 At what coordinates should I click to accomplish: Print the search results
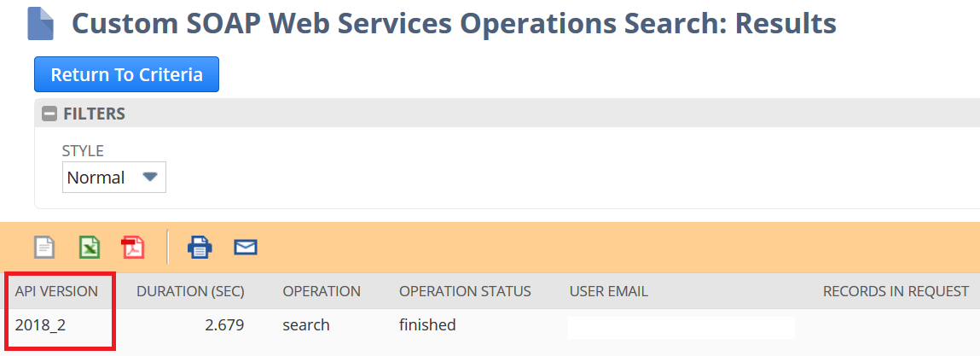click(x=200, y=248)
